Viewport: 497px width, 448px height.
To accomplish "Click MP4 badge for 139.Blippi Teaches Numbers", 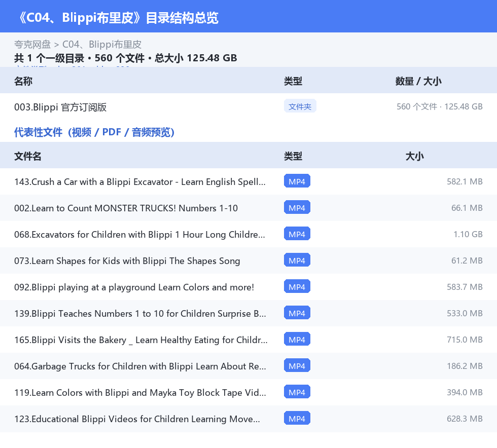I will click(x=297, y=313).
